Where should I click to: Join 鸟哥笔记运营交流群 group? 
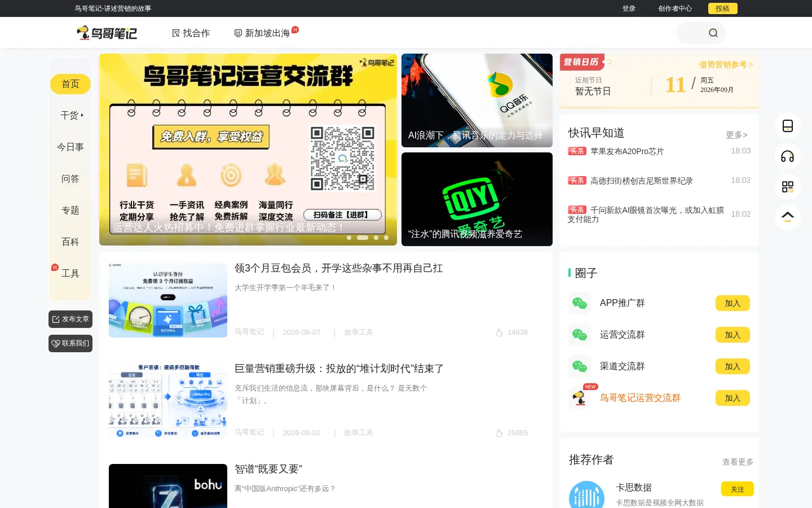(732, 398)
